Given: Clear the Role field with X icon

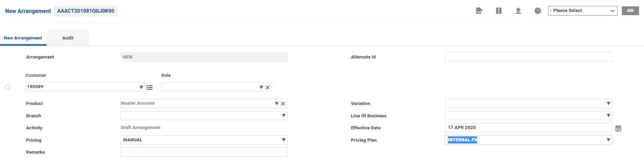Looking at the screenshot, I should pyautogui.click(x=267, y=87).
